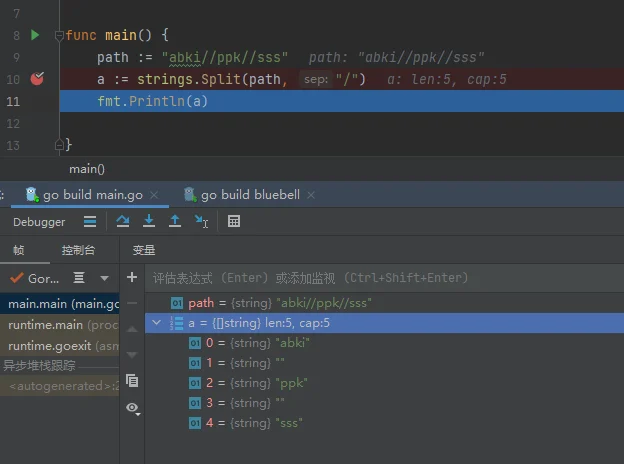Open the Debugger tab

39,222
